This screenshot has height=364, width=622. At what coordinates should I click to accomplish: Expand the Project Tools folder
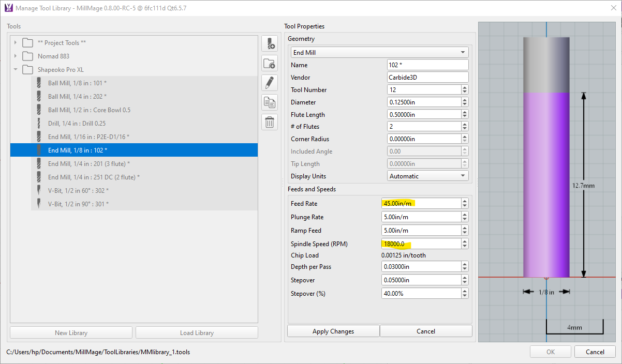click(15, 43)
